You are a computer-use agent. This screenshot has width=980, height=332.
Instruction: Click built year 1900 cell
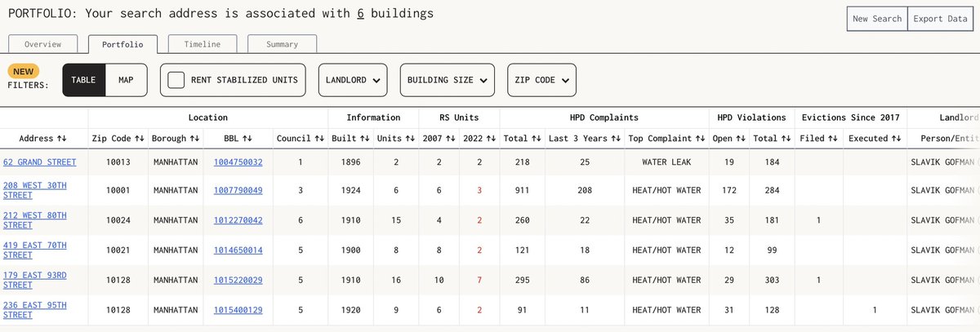350,250
